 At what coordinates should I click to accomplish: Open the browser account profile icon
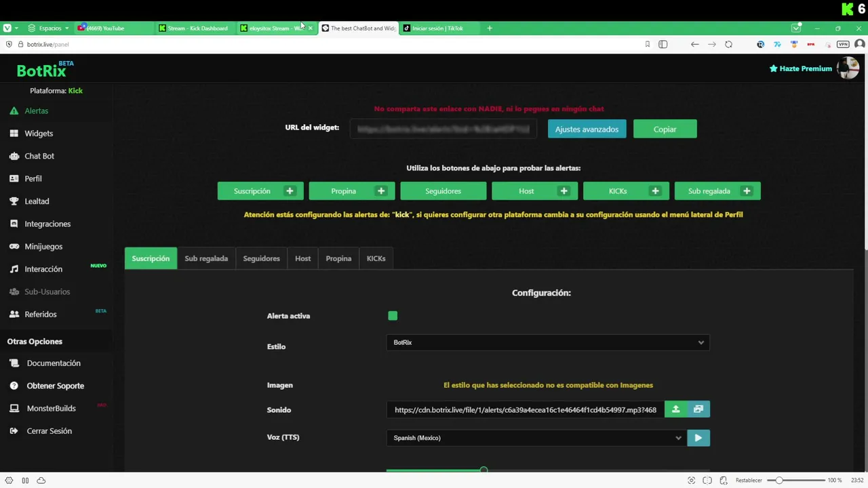point(859,44)
